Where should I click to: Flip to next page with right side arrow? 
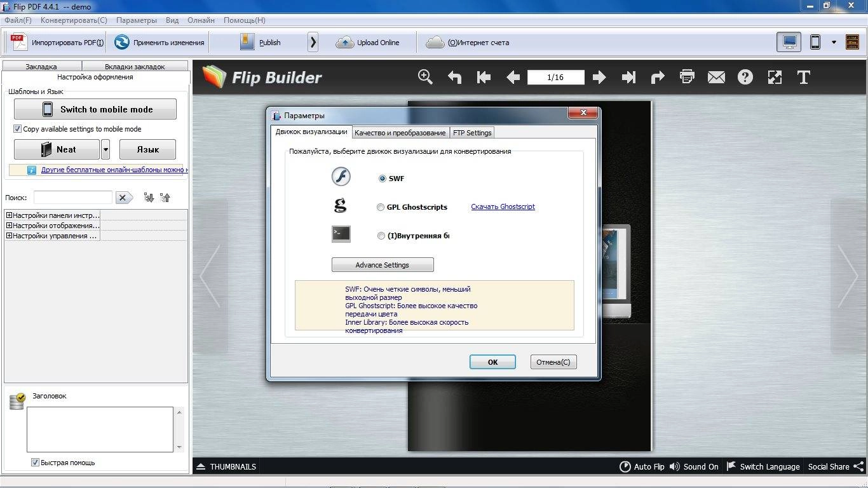click(848, 276)
